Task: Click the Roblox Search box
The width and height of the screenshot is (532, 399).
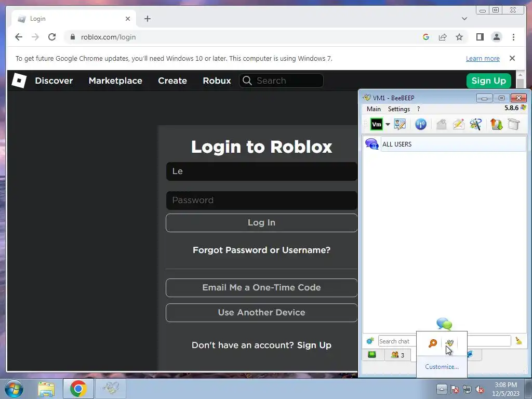Action: pyautogui.click(x=281, y=81)
